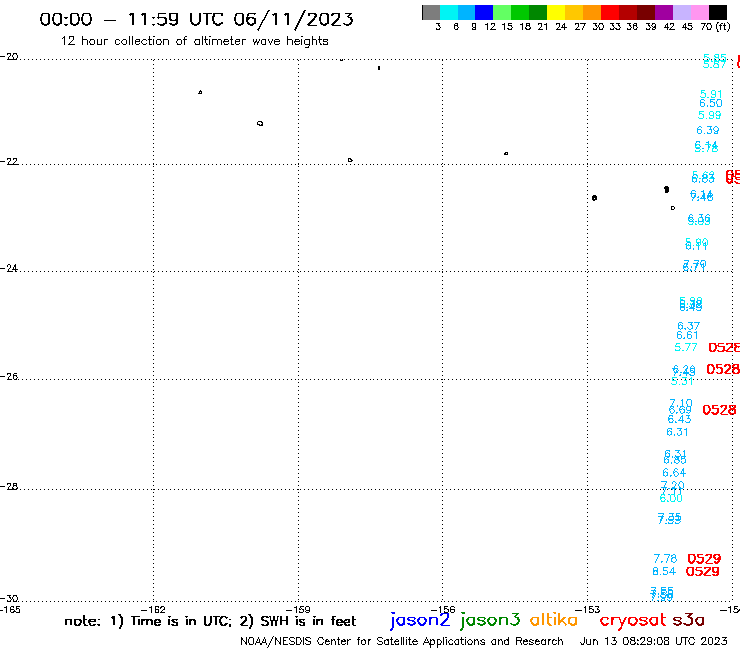
Task: Click the 8.54 wave height value
Action: point(664,572)
